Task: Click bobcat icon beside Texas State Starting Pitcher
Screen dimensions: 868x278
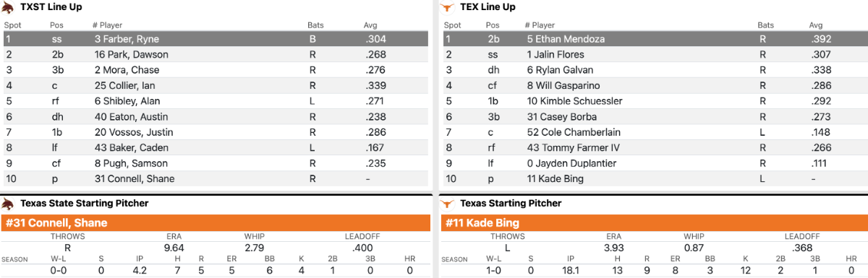Action: coord(9,204)
